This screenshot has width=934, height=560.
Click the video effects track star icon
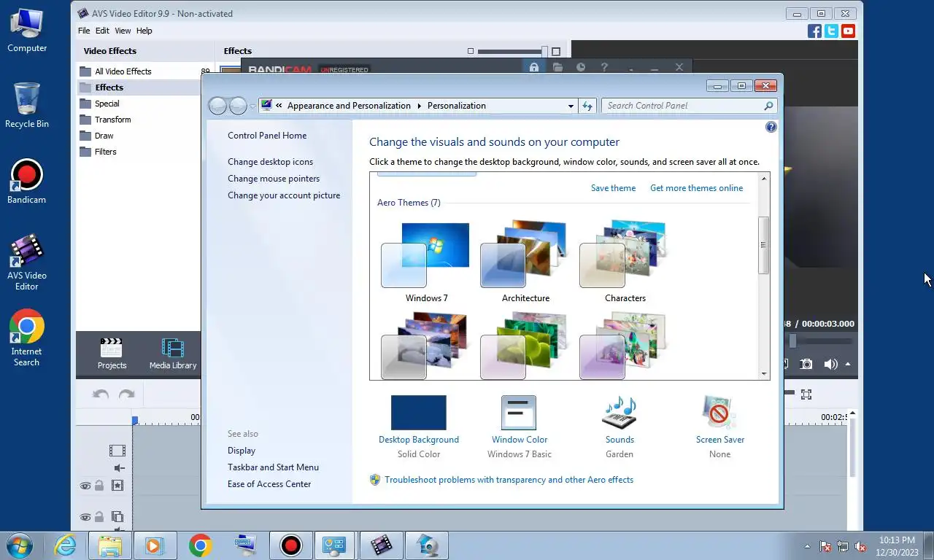click(117, 486)
